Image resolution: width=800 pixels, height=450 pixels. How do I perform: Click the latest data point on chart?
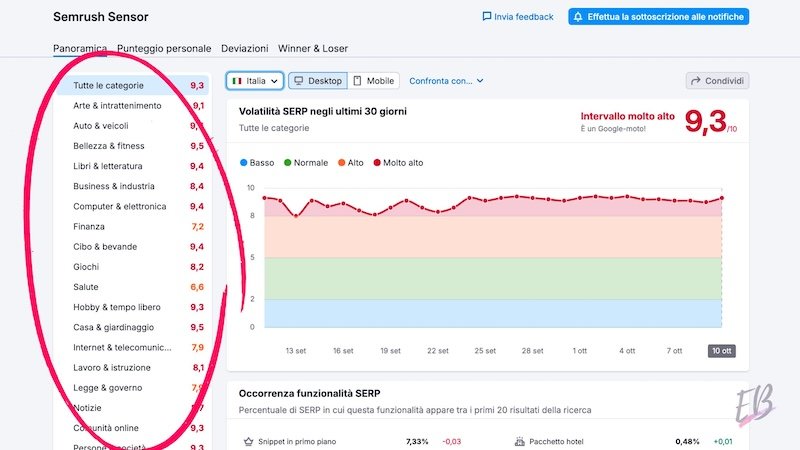point(721,198)
